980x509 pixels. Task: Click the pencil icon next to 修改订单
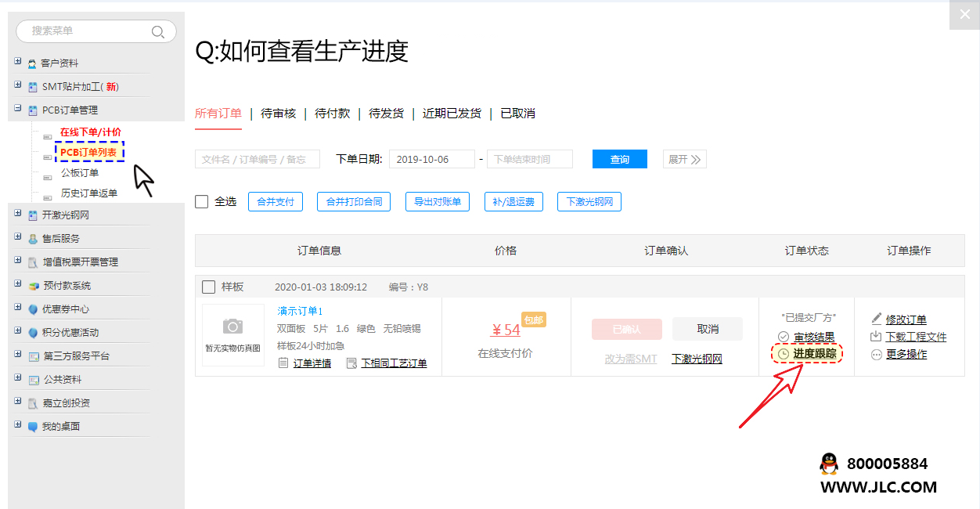coord(876,319)
